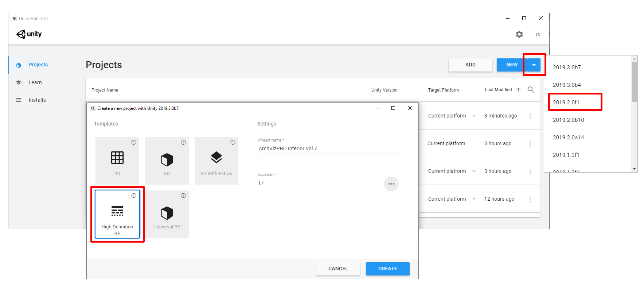Open Target Platform dropdown for first project
This screenshot has height=305, width=644.
coord(474,116)
